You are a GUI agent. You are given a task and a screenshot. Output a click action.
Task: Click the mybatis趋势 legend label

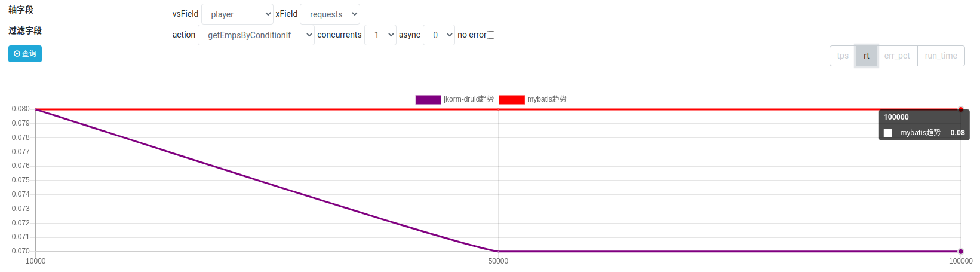pos(547,99)
